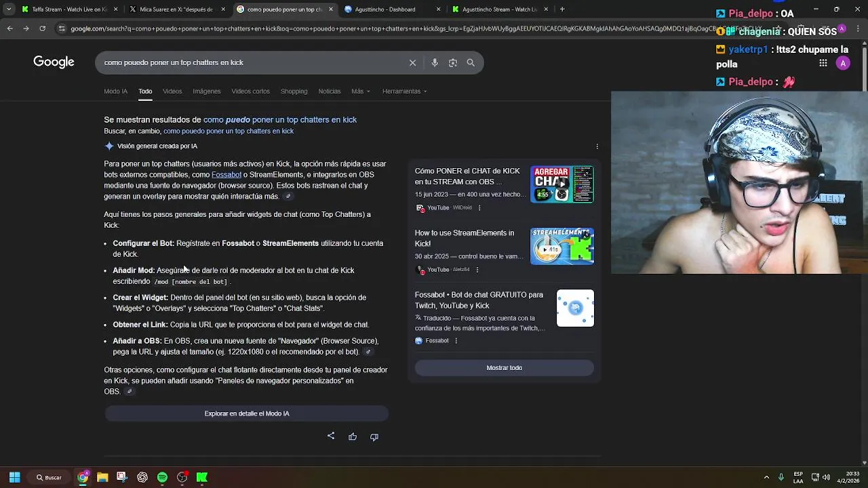Click the Fossabot logo thumbnail

(x=575, y=308)
